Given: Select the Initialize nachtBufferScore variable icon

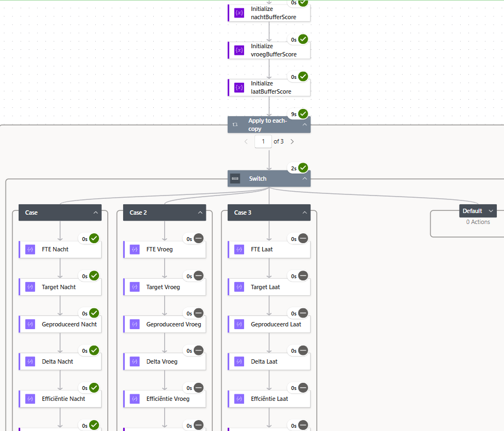Looking at the screenshot, I should 238,12.
